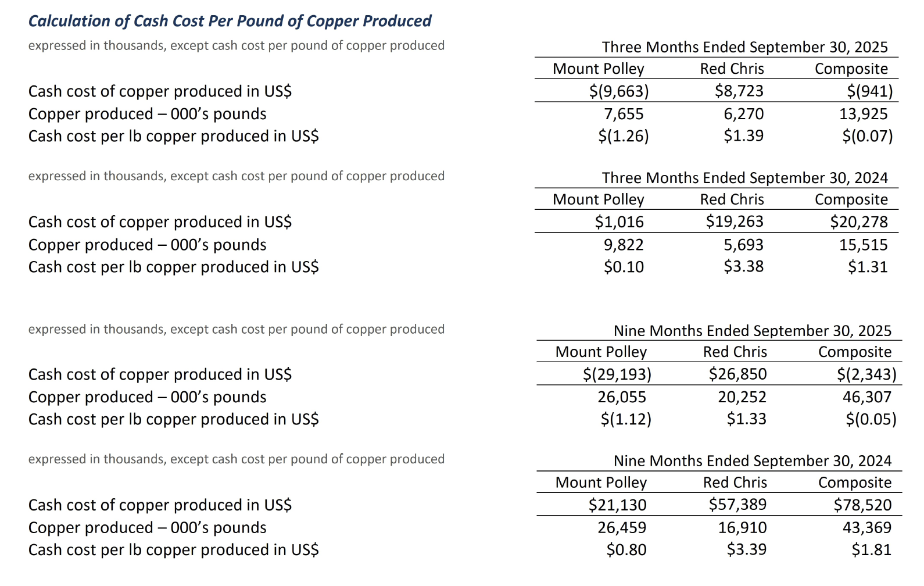Click the $78,520 composite cash cost
Image resolution: width=924 pixels, height=586 pixels.
(862, 505)
